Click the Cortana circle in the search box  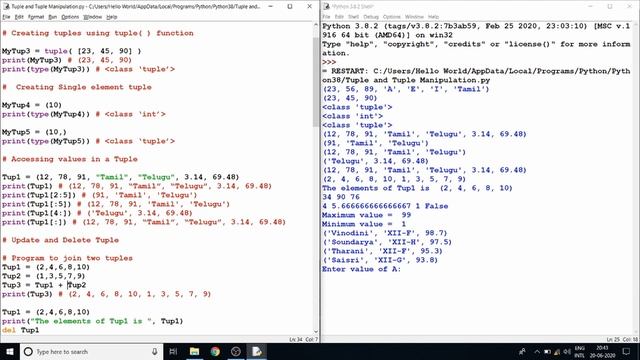(x=28, y=351)
